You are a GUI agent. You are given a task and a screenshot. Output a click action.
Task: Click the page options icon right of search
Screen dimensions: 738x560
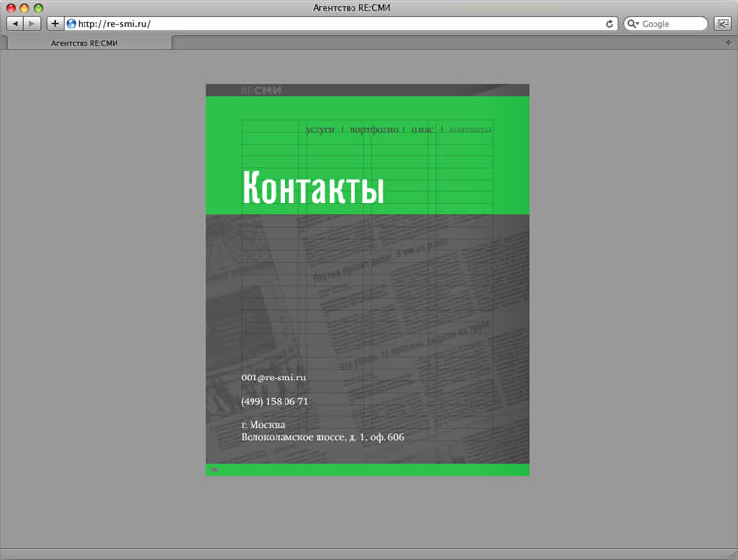722,23
